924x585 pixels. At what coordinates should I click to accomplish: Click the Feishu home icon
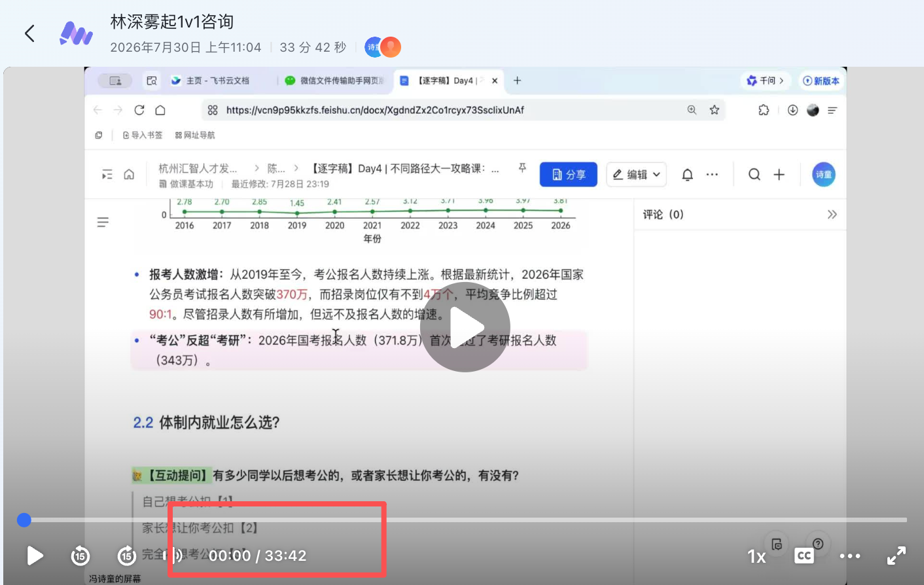[x=129, y=175]
